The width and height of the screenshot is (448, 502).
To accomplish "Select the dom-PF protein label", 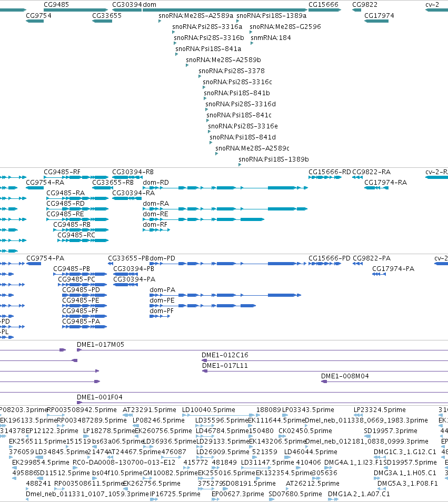I will pyautogui.click(x=162, y=311).
